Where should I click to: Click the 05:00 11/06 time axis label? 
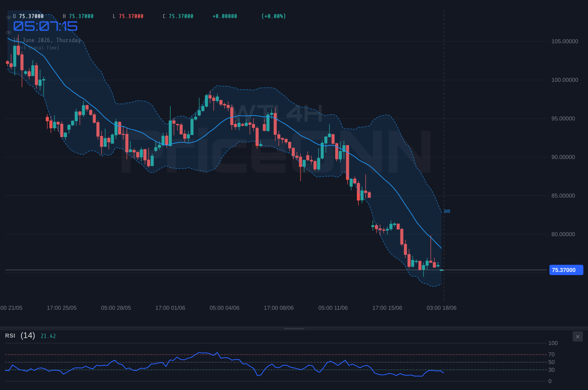333,308
